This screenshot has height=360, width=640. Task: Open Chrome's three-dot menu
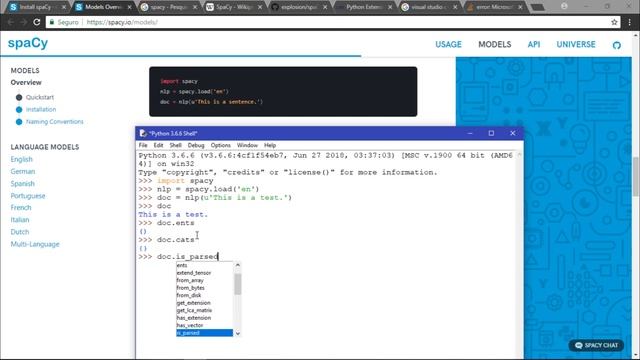click(629, 22)
